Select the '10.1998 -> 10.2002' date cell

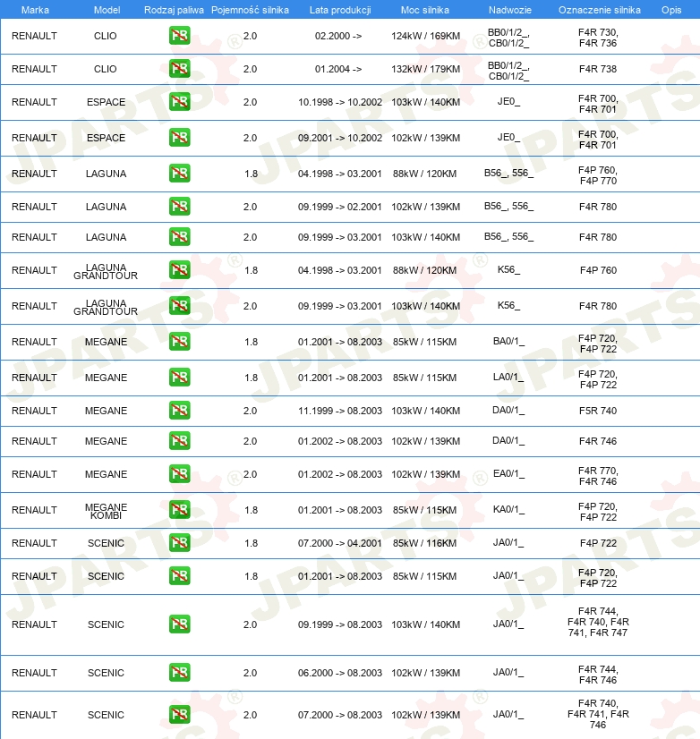click(340, 102)
